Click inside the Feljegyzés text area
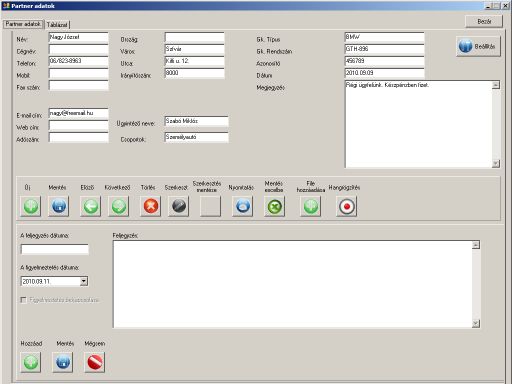 292,284
